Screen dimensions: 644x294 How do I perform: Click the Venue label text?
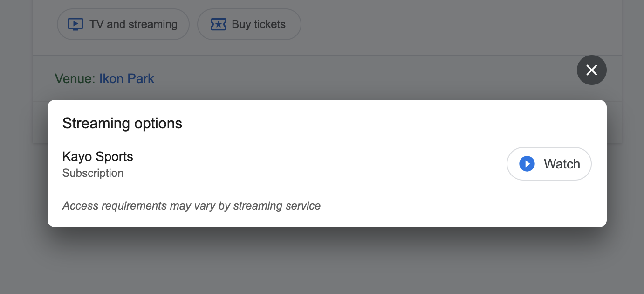point(75,78)
